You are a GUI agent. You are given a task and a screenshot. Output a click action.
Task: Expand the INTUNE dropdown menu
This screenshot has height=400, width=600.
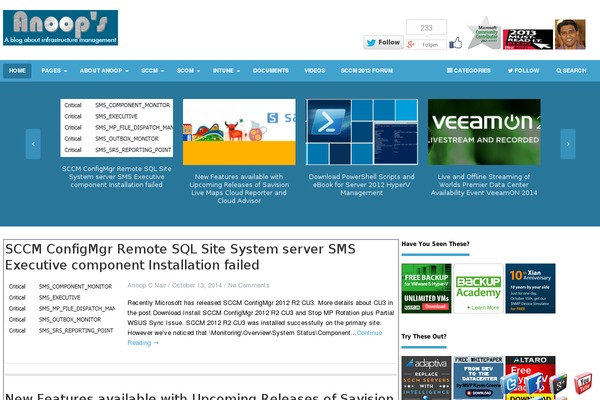[x=226, y=71]
